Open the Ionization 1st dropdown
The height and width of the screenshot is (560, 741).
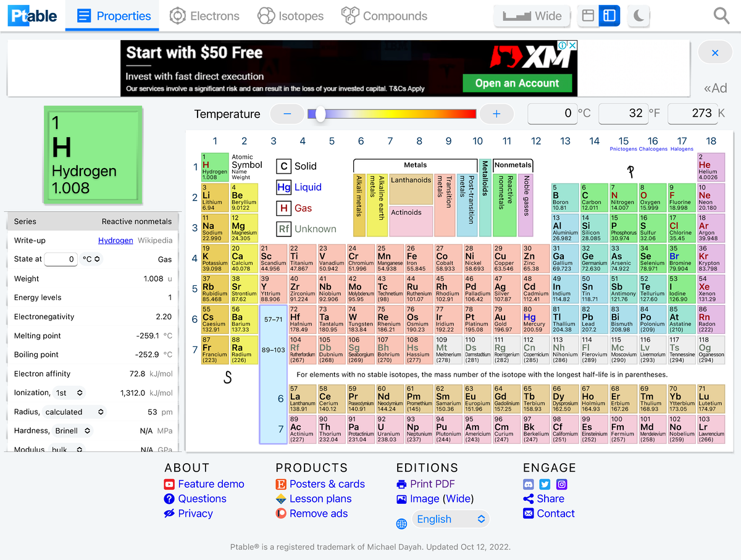point(70,393)
